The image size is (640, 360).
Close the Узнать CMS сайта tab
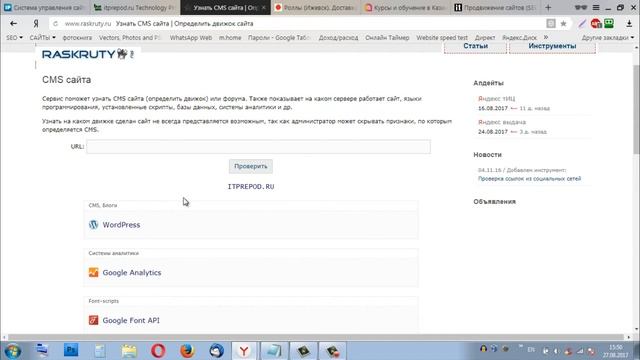[264, 8]
